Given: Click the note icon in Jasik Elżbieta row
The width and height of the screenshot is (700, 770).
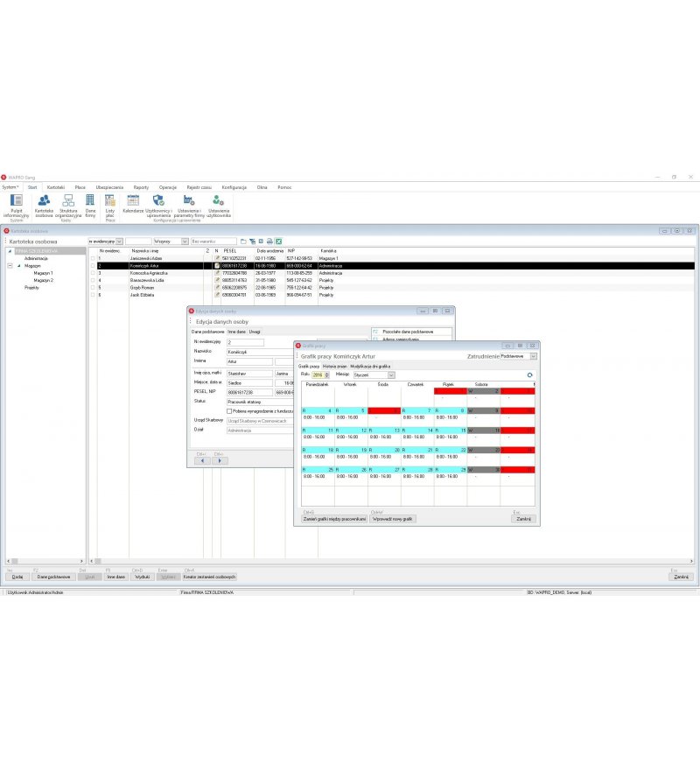Looking at the screenshot, I should [217, 295].
